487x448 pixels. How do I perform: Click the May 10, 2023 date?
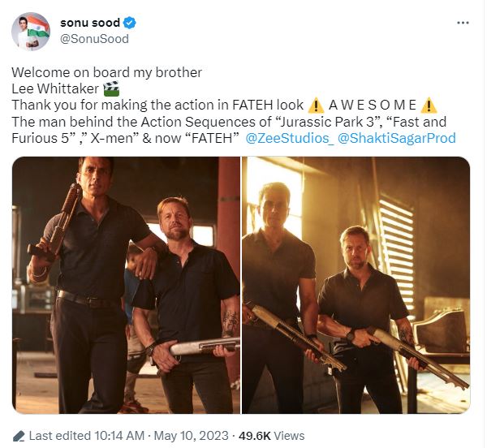(192, 436)
